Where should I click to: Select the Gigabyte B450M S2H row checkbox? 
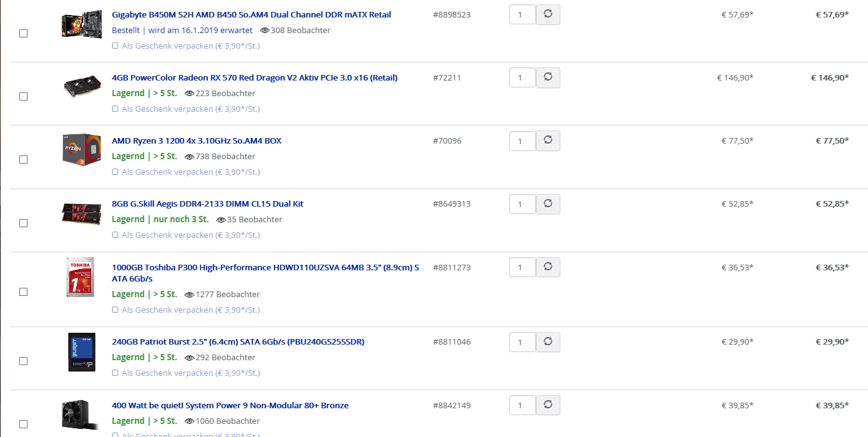click(24, 34)
